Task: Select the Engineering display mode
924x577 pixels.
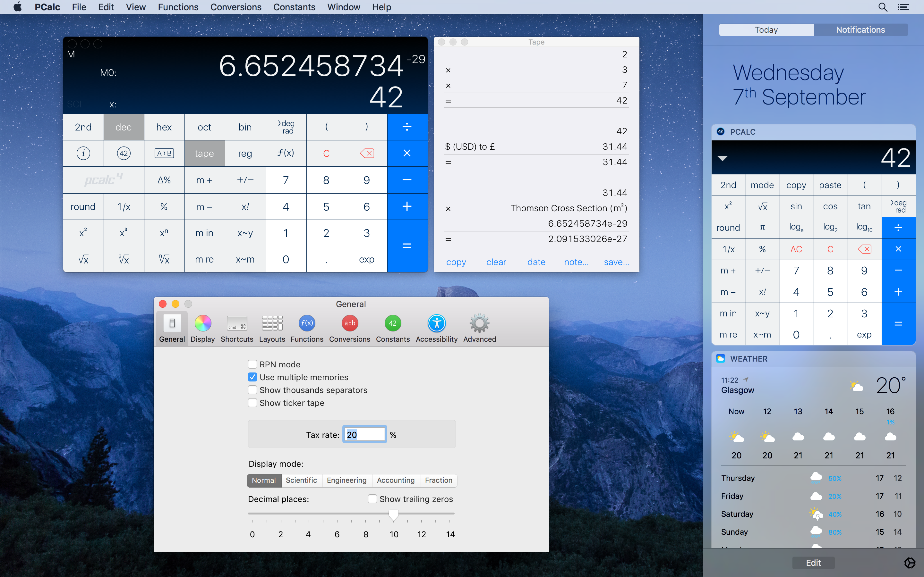Action: [x=347, y=481]
